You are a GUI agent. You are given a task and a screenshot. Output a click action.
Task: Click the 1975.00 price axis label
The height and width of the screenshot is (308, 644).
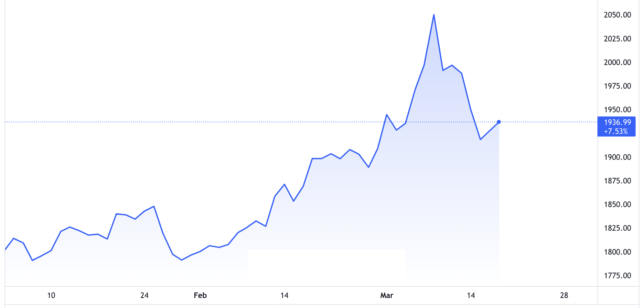click(617, 86)
